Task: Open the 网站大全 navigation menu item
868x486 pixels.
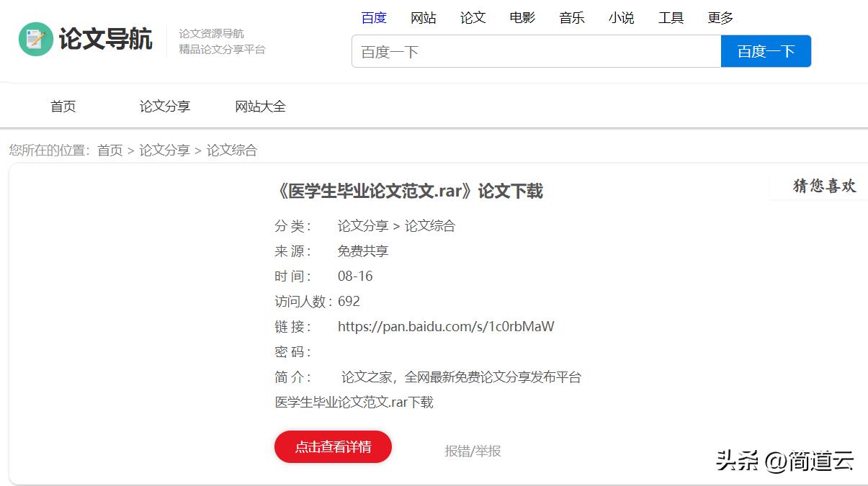Action: coord(260,105)
